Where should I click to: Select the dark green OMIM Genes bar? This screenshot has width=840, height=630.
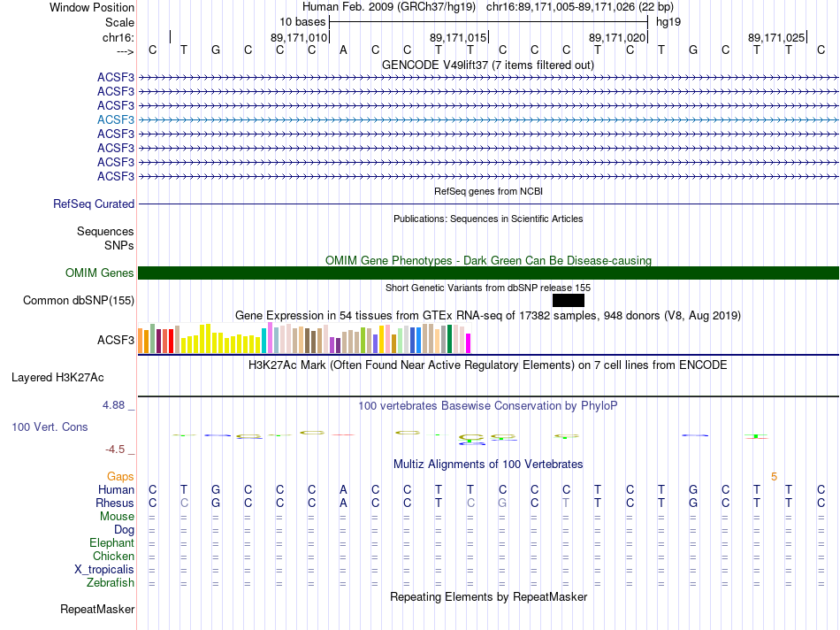coord(488,273)
